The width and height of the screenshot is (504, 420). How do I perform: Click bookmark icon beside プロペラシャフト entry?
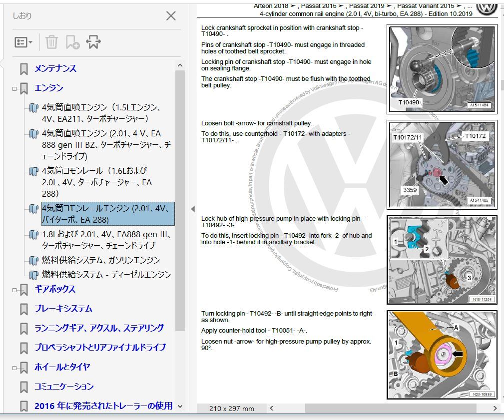point(24,348)
